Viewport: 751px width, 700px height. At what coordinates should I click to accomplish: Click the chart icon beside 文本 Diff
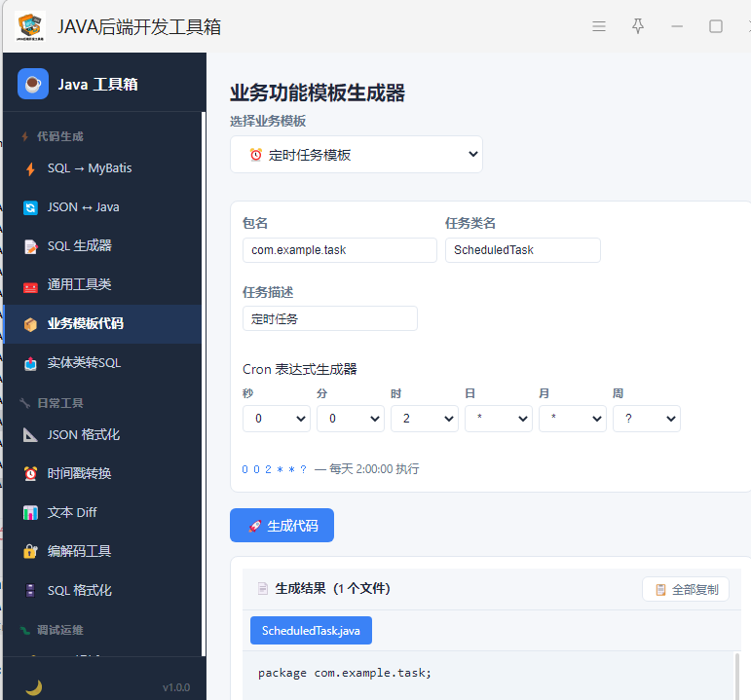(30, 513)
